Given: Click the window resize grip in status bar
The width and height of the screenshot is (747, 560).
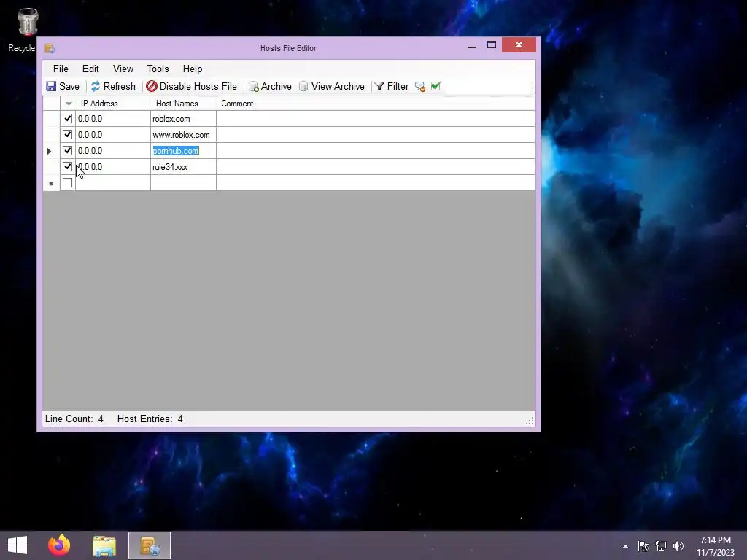Looking at the screenshot, I should pos(530,421).
